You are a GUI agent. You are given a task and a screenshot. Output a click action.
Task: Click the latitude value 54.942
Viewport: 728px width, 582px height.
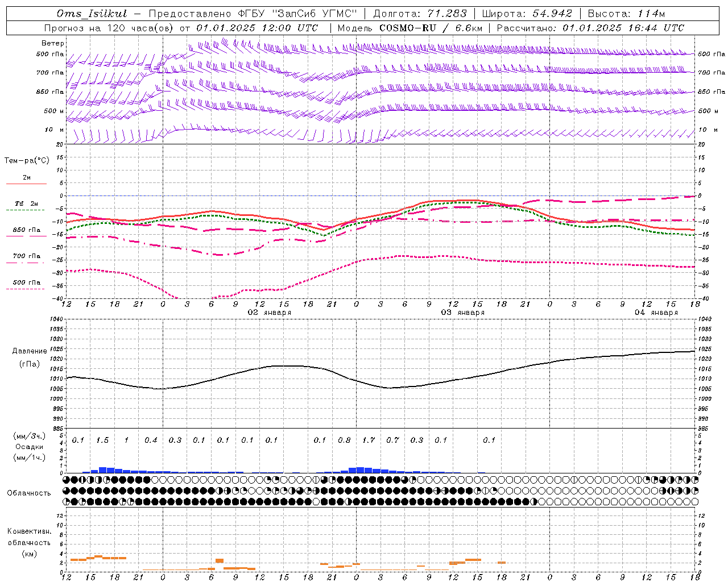click(x=552, y=14)
